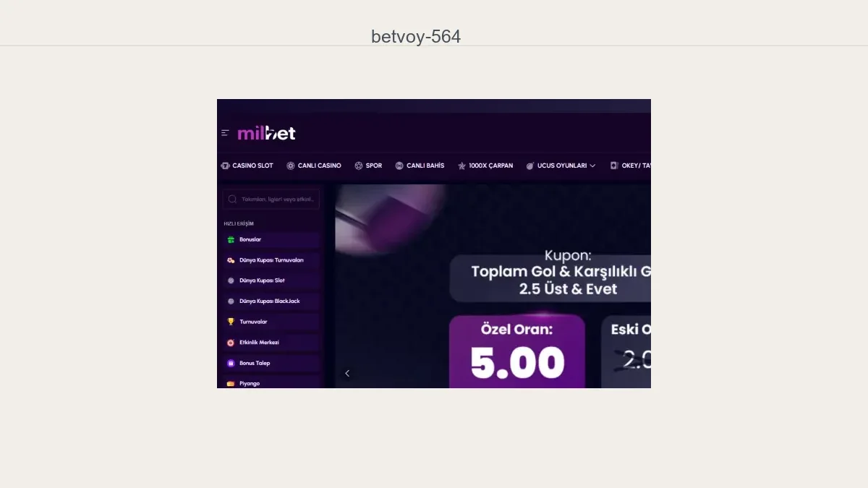Focus the team search field
Image resolution: width=868 pixels, height=488 pixels.
pos(271,199)
